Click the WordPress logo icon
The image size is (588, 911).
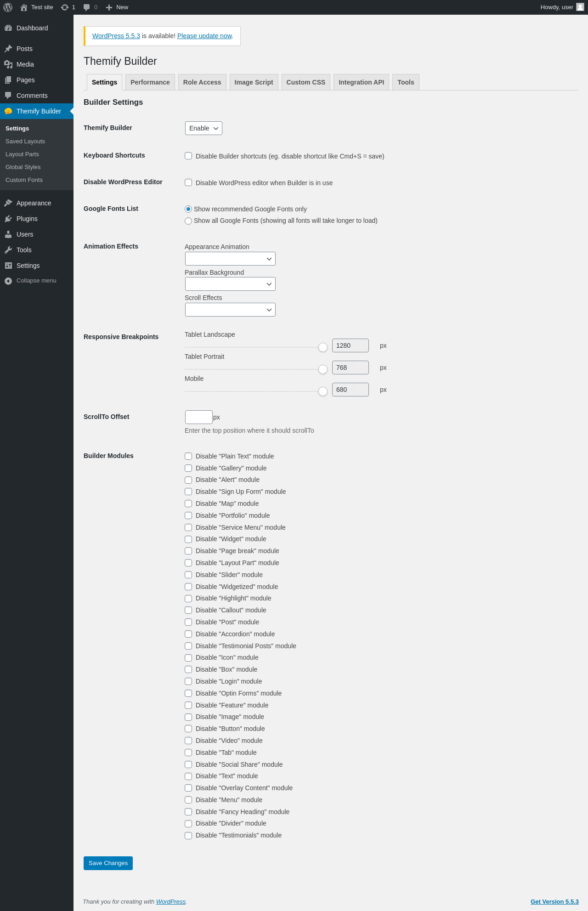[8, 7]
